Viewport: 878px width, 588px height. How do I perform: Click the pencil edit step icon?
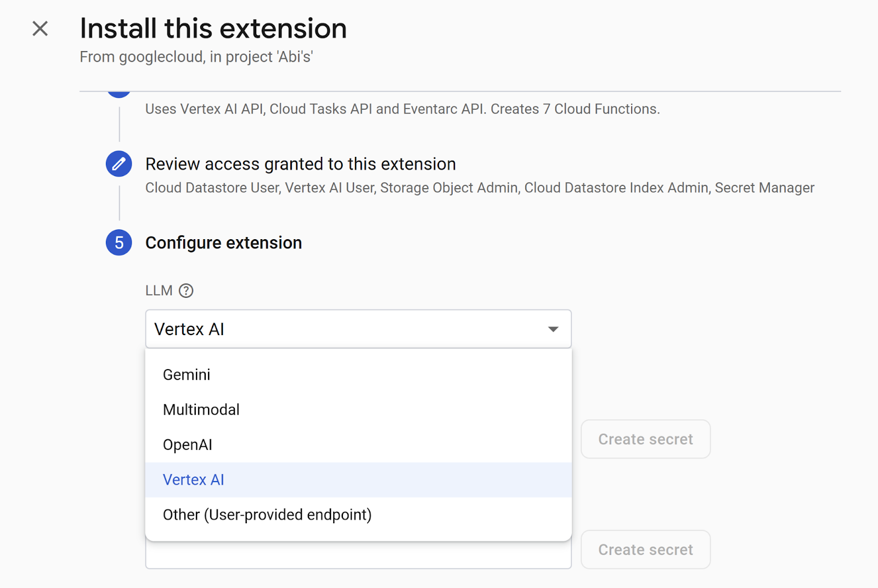pyautogui.click(x=119, y=164)
